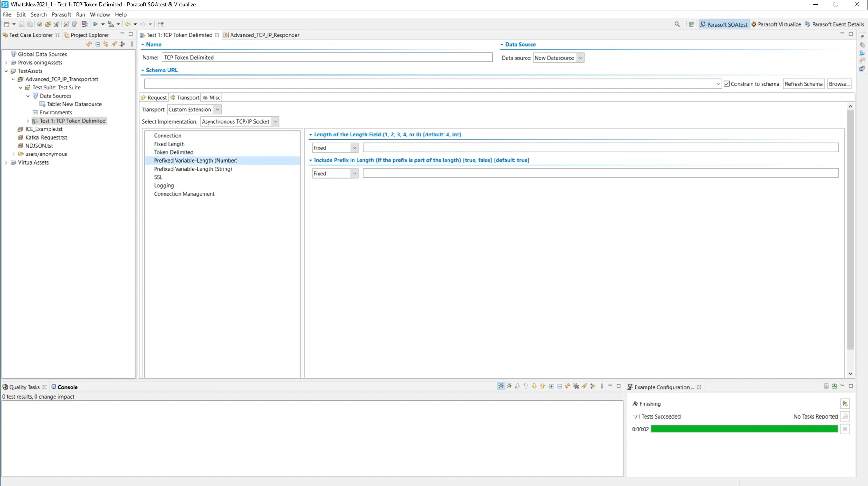Click the open-folder import icon in toolbar
868x486 pixels.
[48, 24]
